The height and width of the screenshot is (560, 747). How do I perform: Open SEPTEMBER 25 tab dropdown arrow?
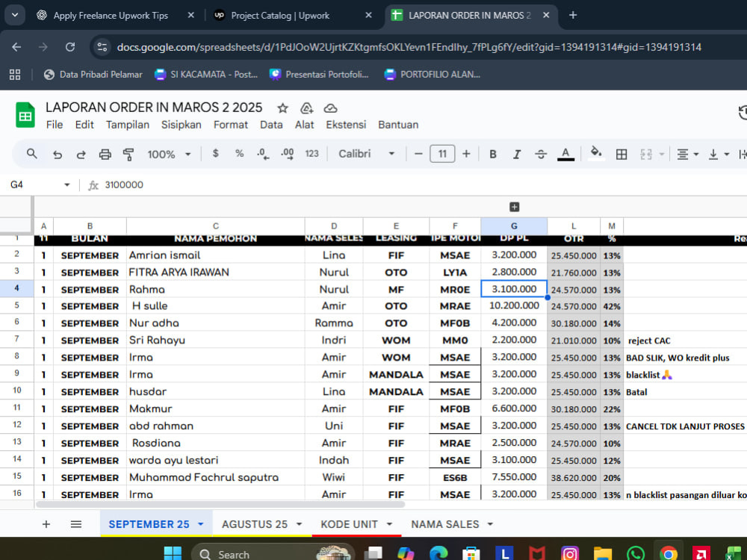(x=200, y=524)
